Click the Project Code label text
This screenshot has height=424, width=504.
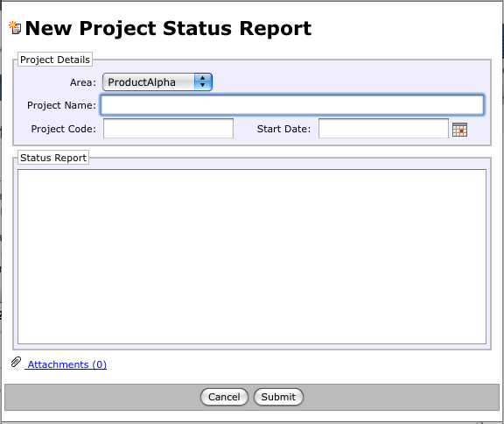pyautogui.click(x=63, y=129)
